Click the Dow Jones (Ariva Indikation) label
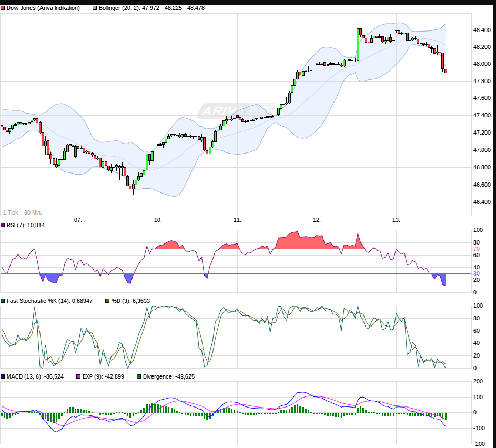The image size is (496, 448). [x=44, y=8]
